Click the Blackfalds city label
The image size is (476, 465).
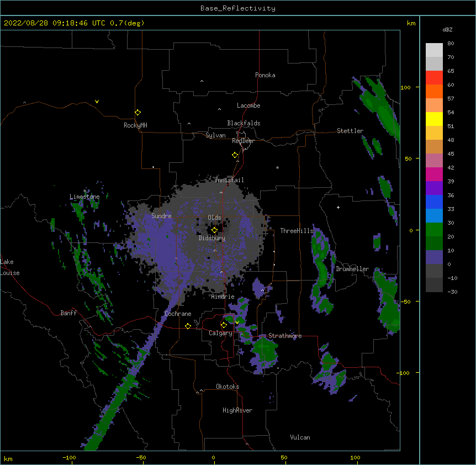tap(244, 123)
